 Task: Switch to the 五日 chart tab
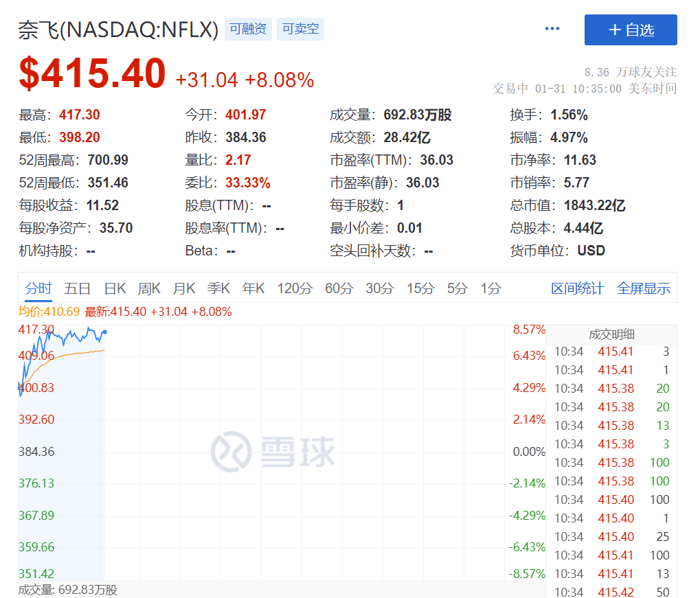point(77,288)
